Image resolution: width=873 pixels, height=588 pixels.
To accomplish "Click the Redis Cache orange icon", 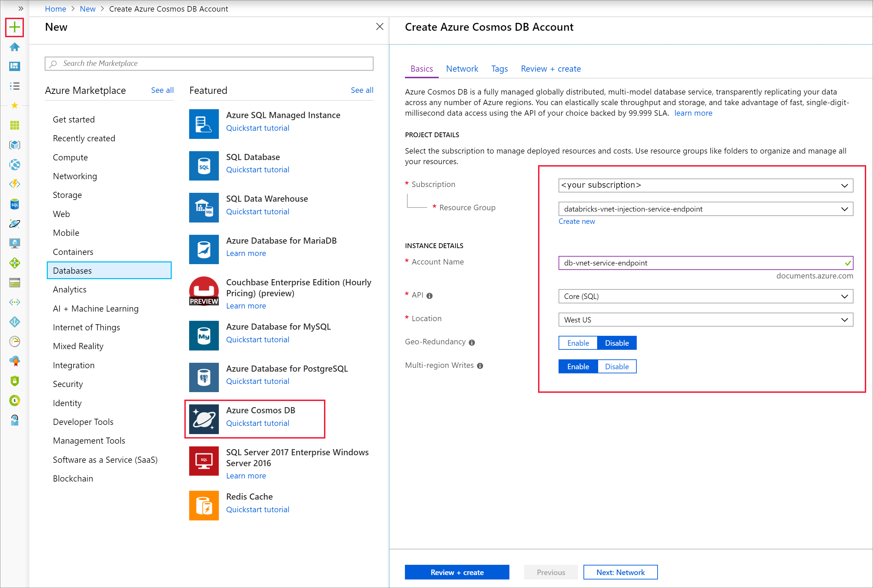I will (x=204, y=505).
